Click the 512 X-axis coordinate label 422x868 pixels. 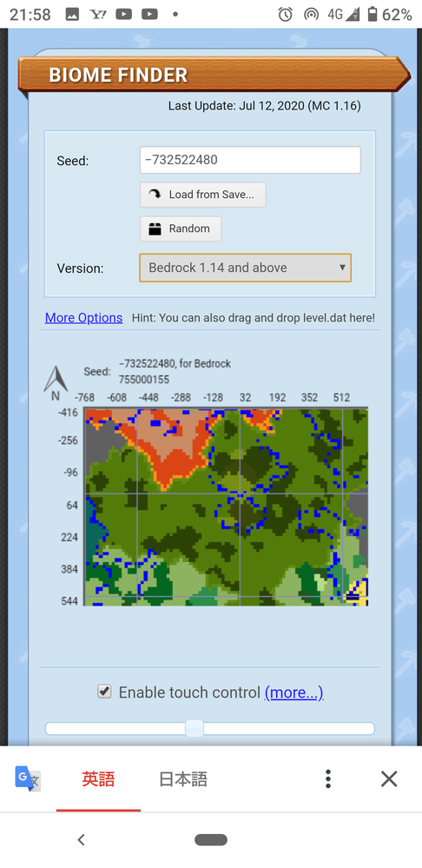pyautogui.click(x=341, y=397)
